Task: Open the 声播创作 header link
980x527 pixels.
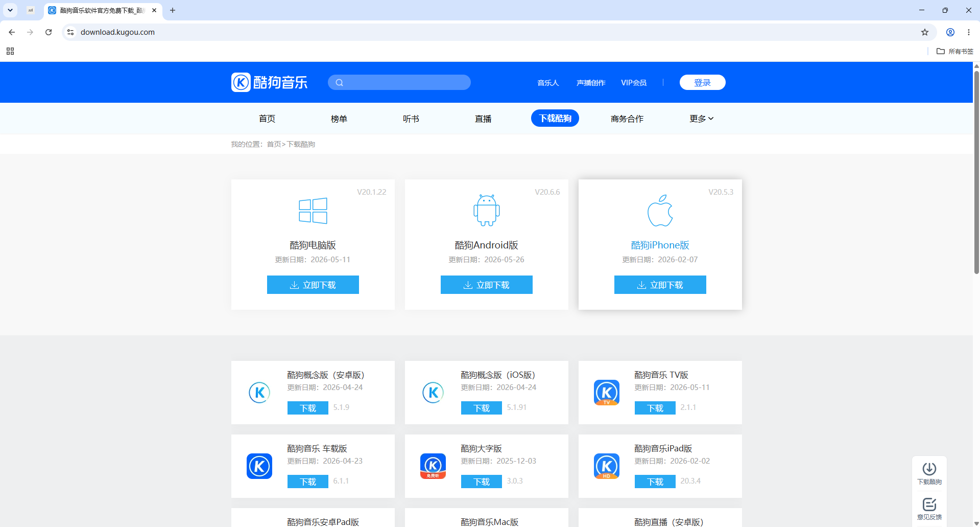Action: point(591,83)
